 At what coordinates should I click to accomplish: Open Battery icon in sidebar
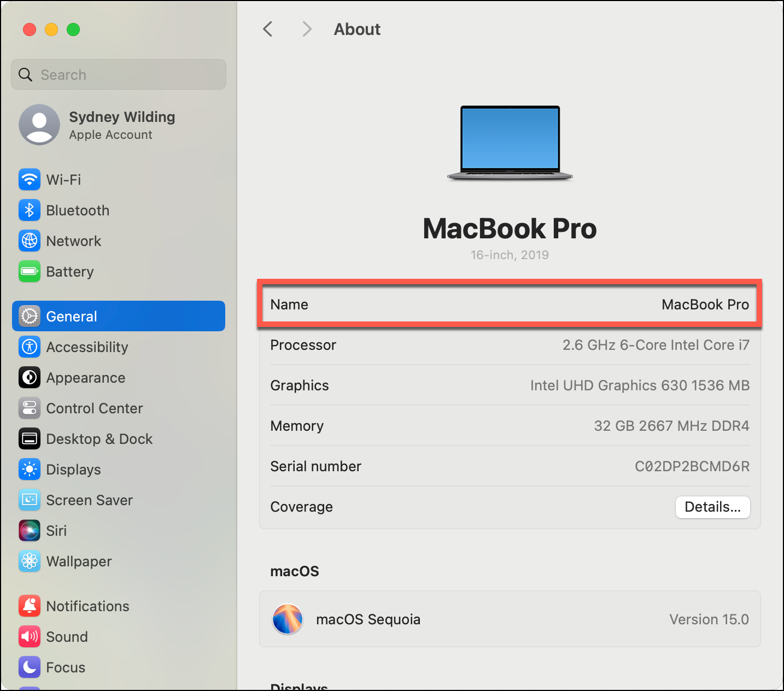[x=30, y=271]
